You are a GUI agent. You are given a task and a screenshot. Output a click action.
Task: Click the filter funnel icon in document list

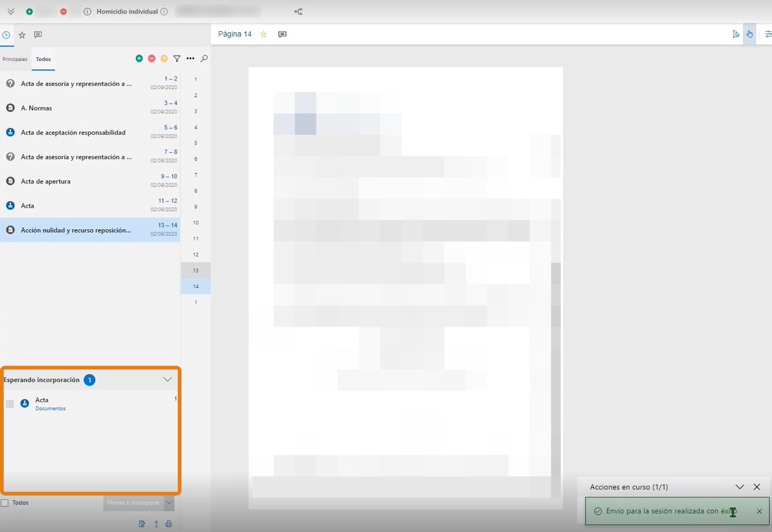[177, 59]
